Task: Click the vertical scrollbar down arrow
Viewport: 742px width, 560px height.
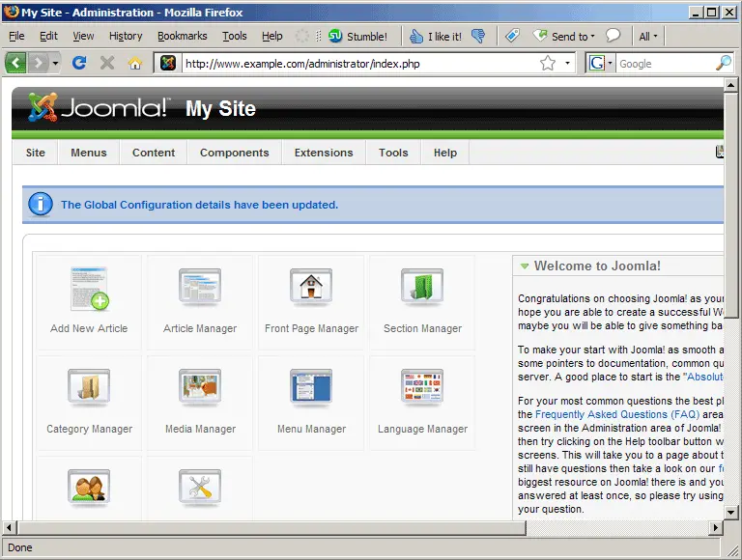Action: tap(730, 512)
